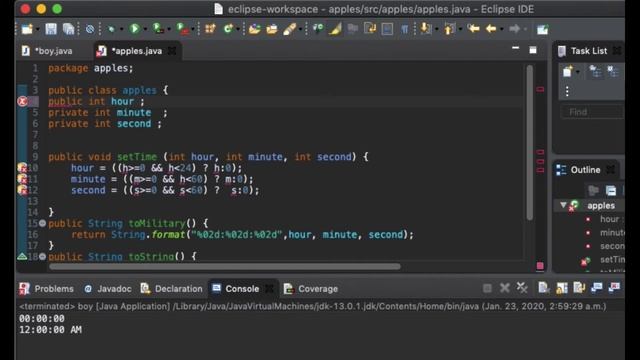Select the Console tab
Image resolution: width=640 pixels, height=360 pixels.
[236, 289]
